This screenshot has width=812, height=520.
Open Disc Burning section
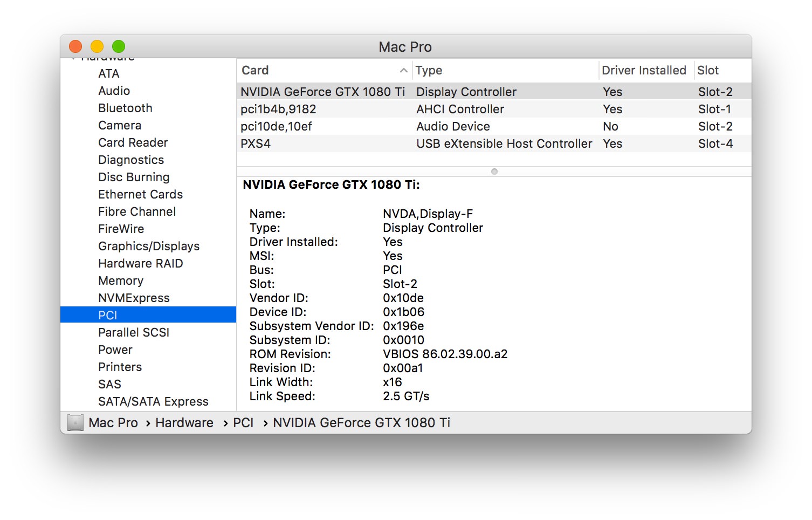(134, 177)
